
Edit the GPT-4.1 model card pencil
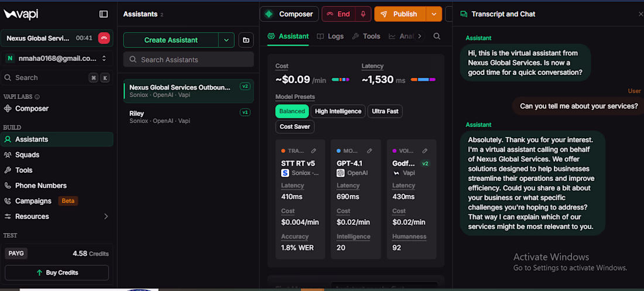[369, 151]
